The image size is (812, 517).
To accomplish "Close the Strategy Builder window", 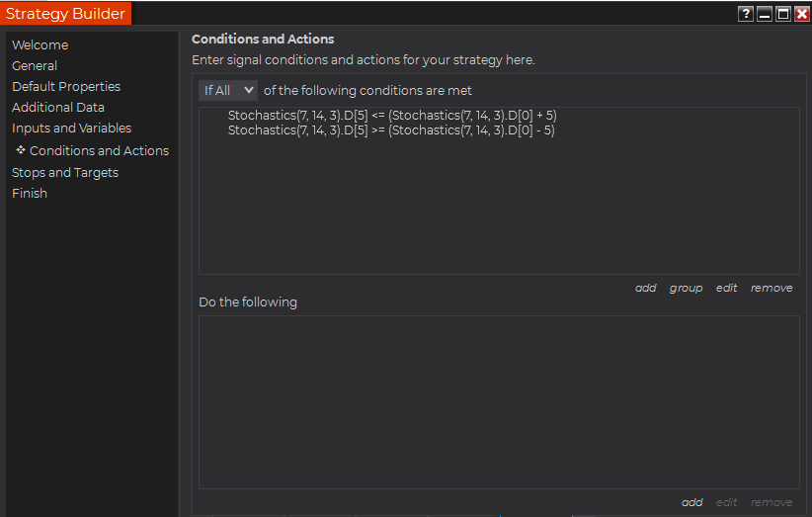I will pyautogui.click(x=801, y=14).
